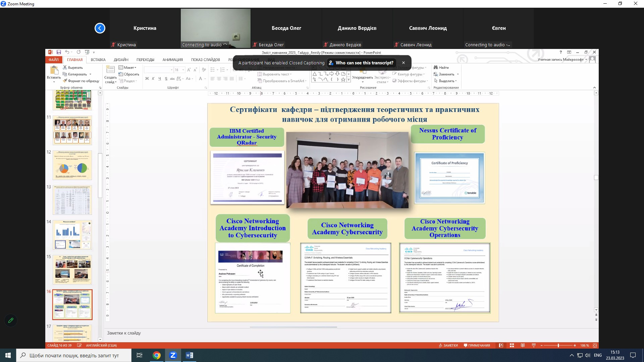Switch to the ПЕРЕХОДЫ (Transitions) tab
Viewport: 644px width, 362px height.
145,60
